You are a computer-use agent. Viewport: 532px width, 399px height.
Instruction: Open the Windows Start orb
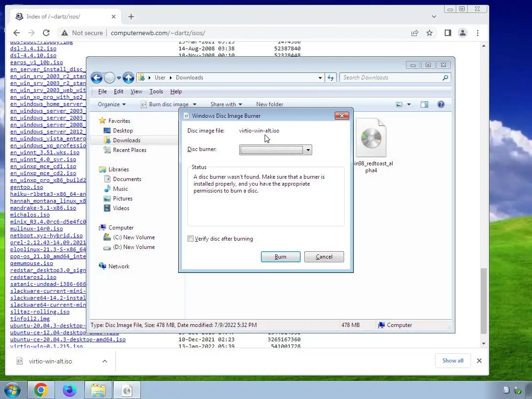pos(12,390)
